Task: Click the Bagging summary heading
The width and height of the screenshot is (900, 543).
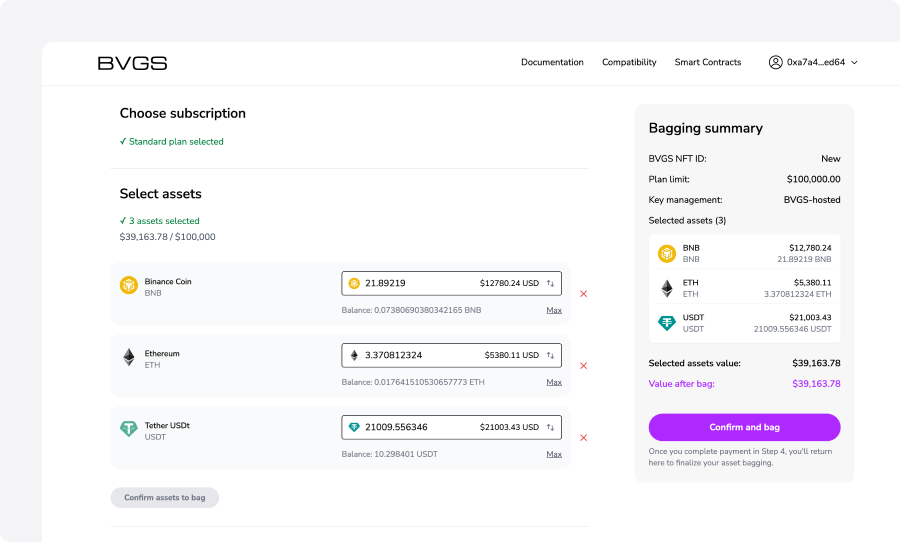Action: click(705, 128)
